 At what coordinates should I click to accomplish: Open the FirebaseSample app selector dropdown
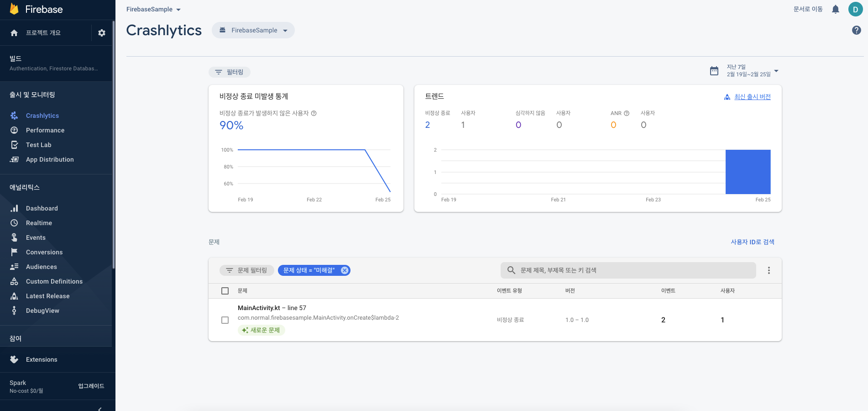click(253, 30)
